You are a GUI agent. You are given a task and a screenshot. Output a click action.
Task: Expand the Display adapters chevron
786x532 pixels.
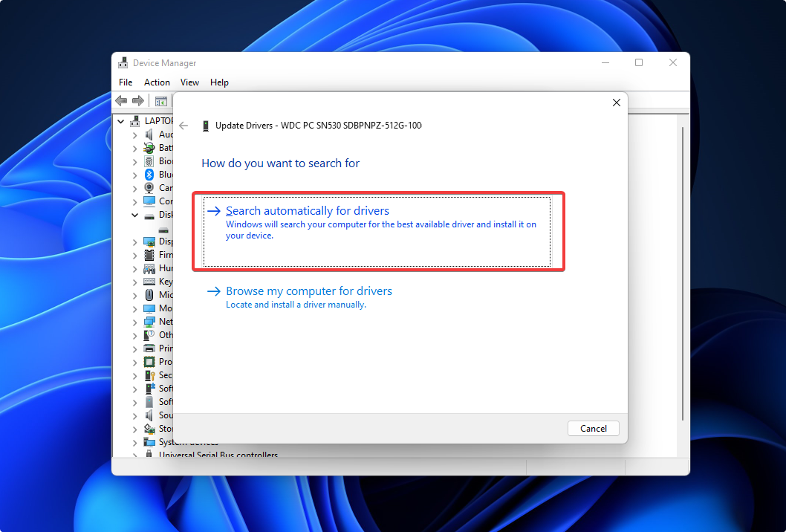coord(134,241)
